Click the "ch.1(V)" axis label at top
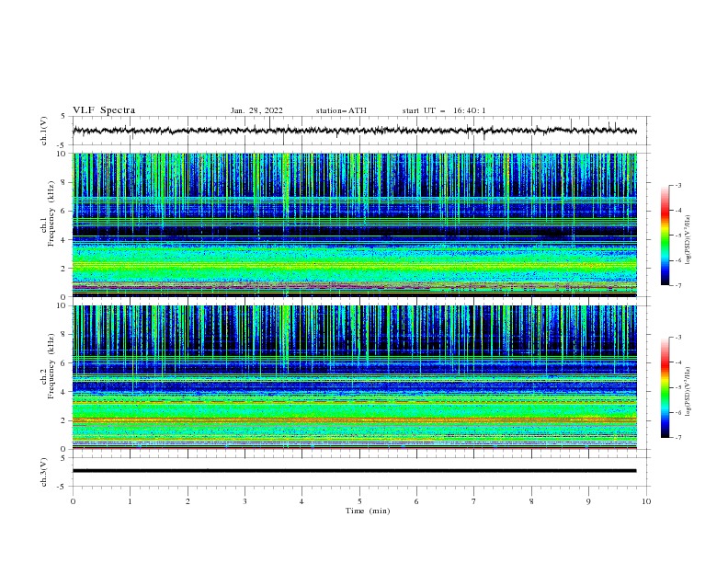The image size is (728, 563). coord(44,131)
